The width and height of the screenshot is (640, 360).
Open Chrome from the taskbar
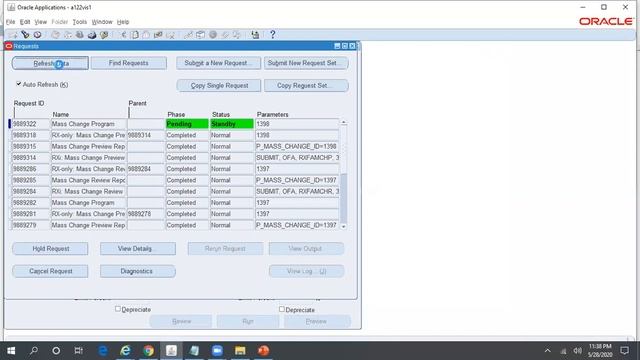[149, 351]
